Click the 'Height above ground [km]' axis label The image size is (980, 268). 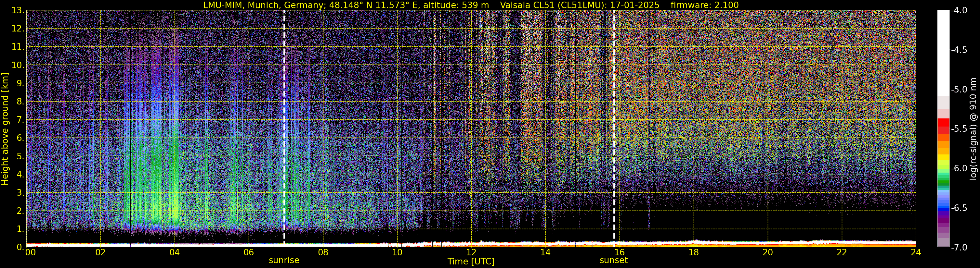[x=5, y=129]
